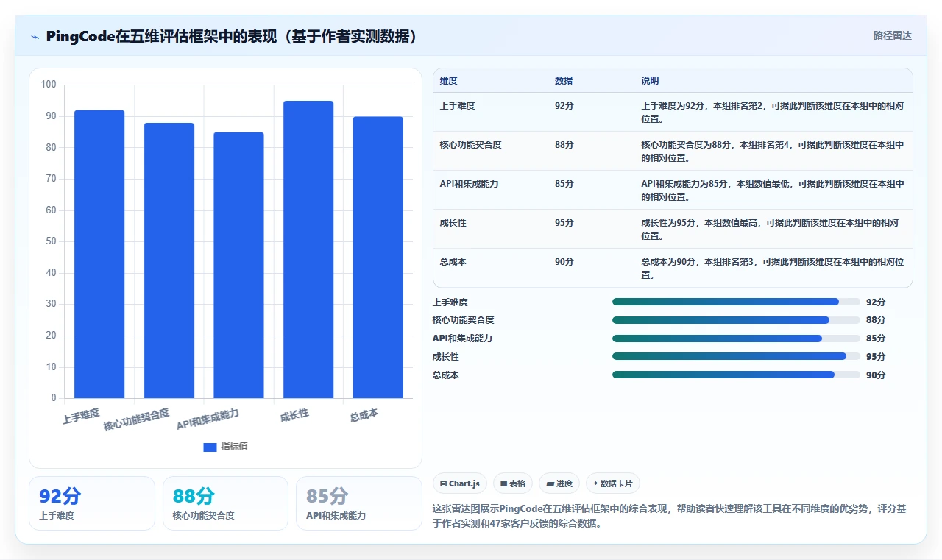Open the 88分 核心功能契合度 data card

point(225,503)
